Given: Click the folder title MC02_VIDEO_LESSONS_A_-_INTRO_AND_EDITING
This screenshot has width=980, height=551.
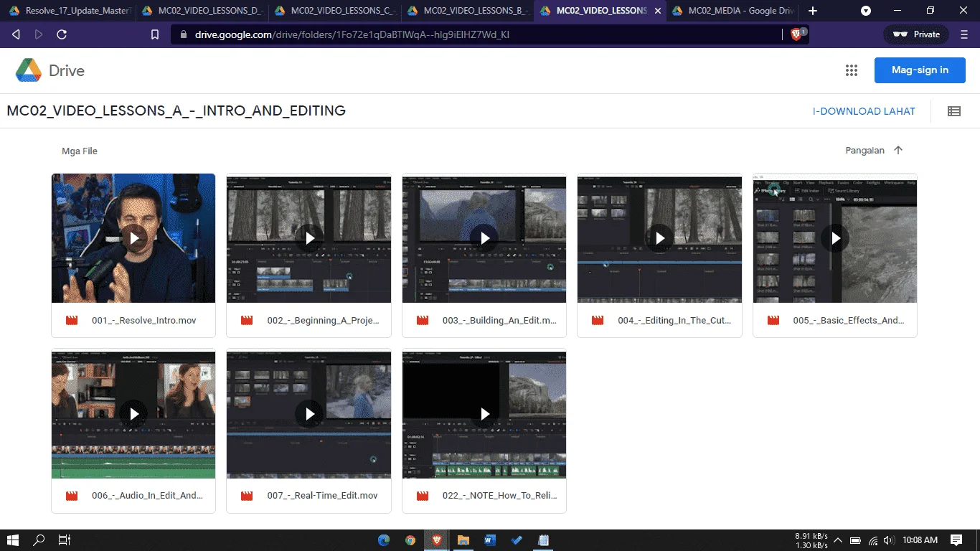Looking at the screenshot, I should (176, 111).
